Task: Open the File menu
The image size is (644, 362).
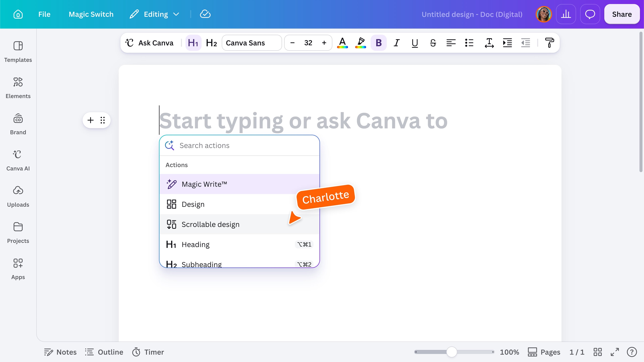Action: pos(44,14)
